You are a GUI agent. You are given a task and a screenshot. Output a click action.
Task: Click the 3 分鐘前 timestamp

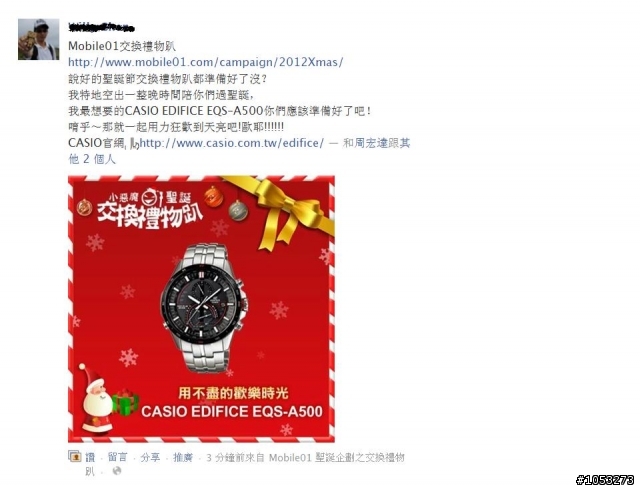pos(226,457)
